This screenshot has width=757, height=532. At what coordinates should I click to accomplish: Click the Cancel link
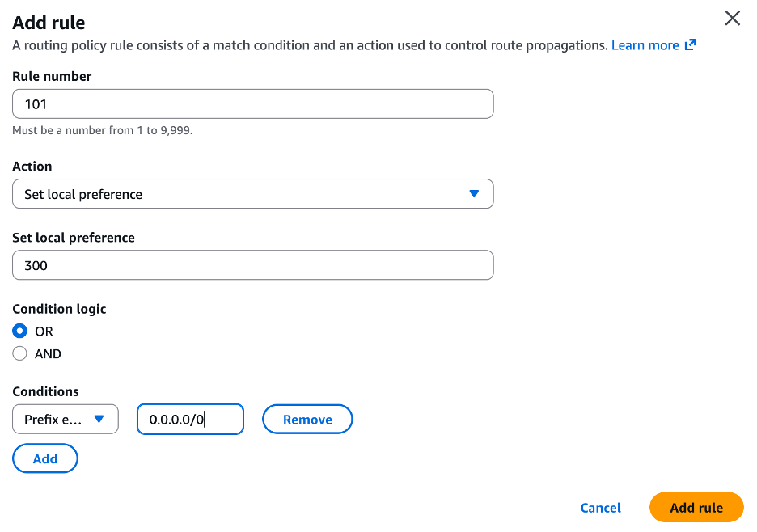tap(600, 508)
